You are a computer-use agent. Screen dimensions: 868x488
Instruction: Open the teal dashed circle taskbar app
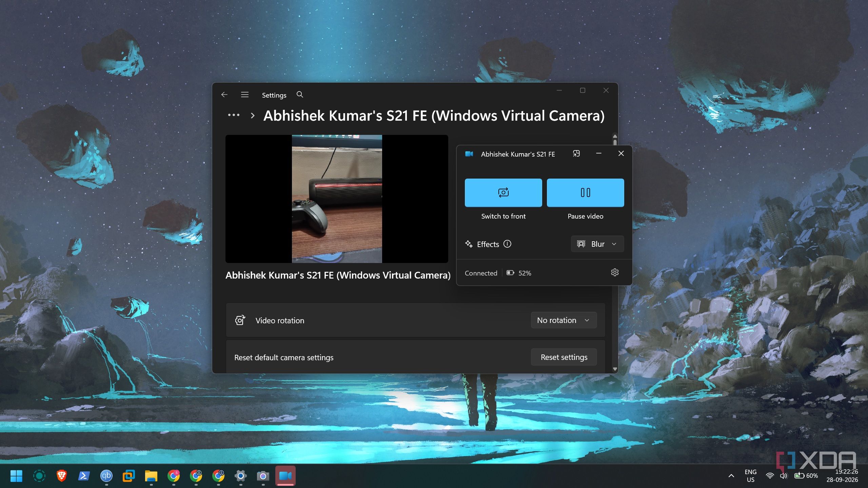39,476
